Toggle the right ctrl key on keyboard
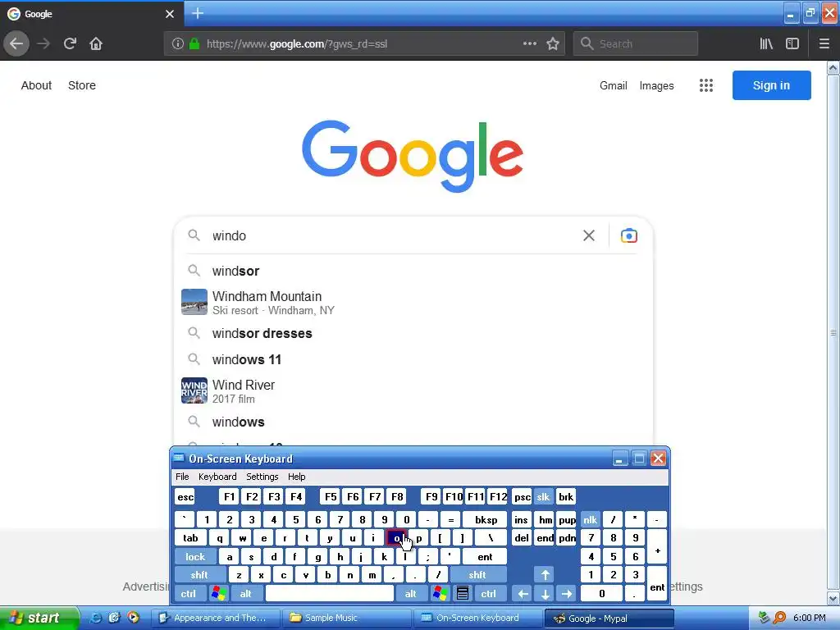The image size is (840, 630). (x=489, y=594)
